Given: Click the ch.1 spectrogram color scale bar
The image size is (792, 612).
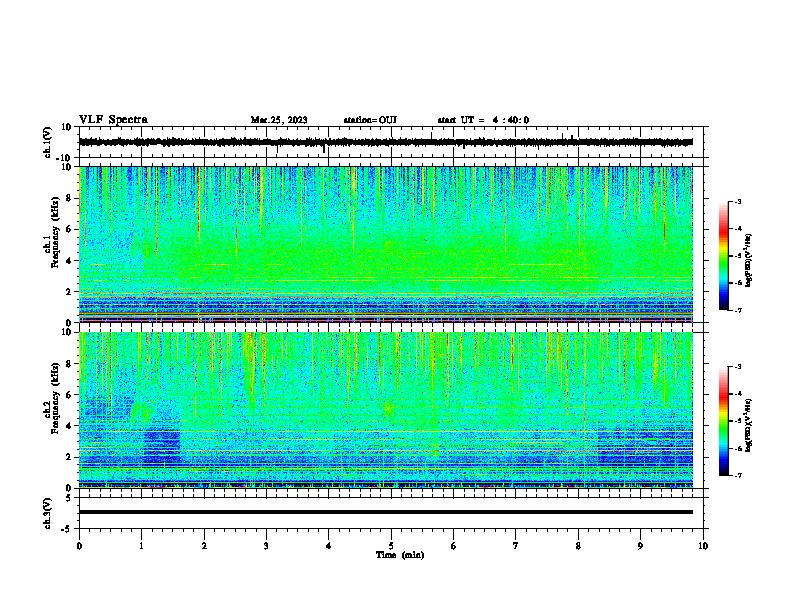Looking at the screenshot, I should tap(724, 256).
